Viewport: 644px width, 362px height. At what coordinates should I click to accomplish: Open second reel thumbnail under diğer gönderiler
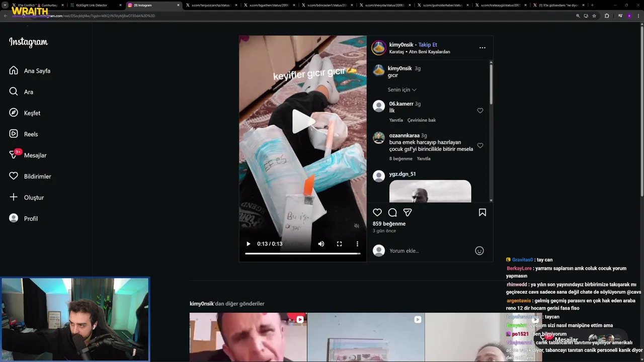(366, 337)
